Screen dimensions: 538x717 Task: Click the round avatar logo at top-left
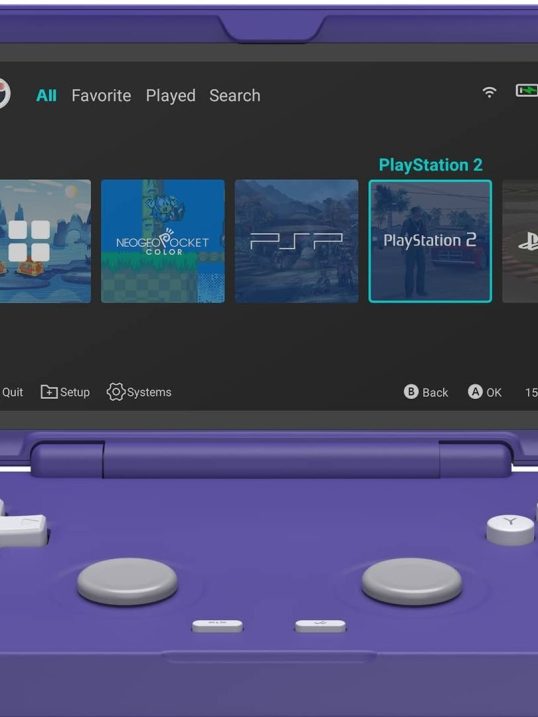[4, 93]
